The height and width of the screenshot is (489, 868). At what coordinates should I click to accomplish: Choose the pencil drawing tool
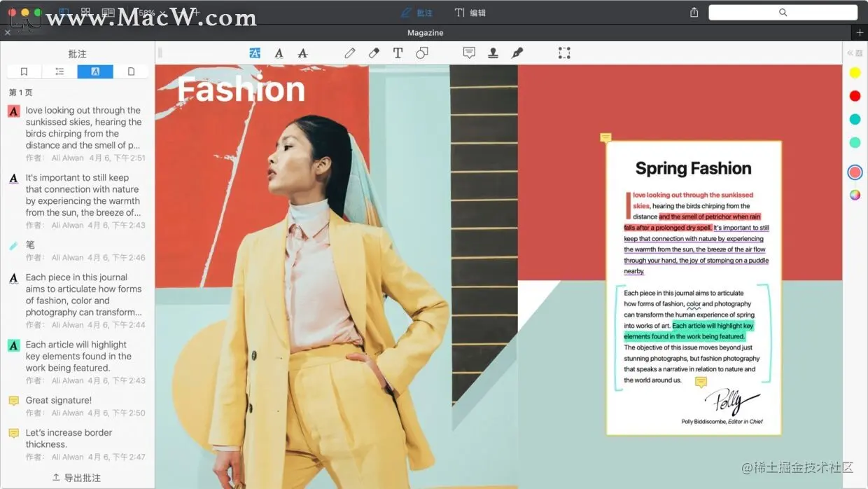click(350, 53)
